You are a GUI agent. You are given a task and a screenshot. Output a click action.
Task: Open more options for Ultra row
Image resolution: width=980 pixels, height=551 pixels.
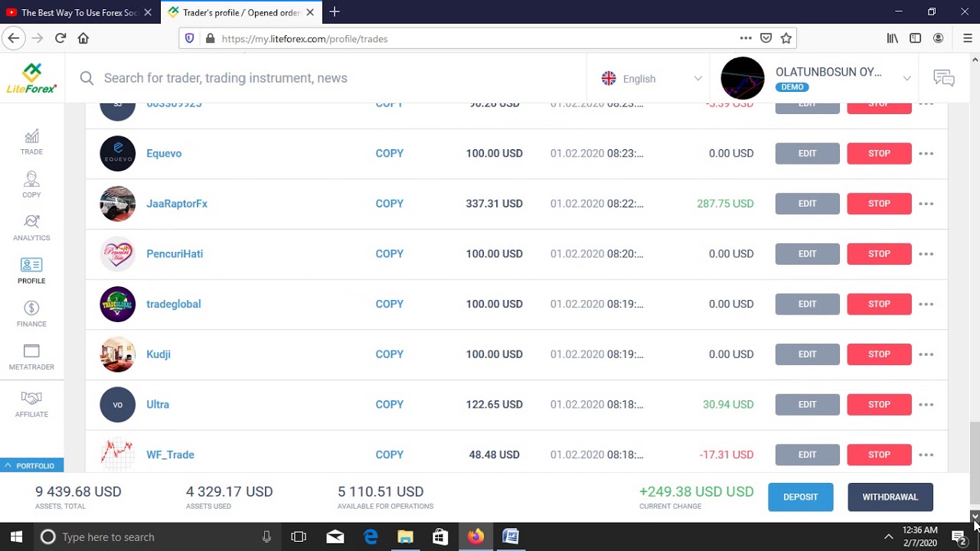(x=926, y=405)
